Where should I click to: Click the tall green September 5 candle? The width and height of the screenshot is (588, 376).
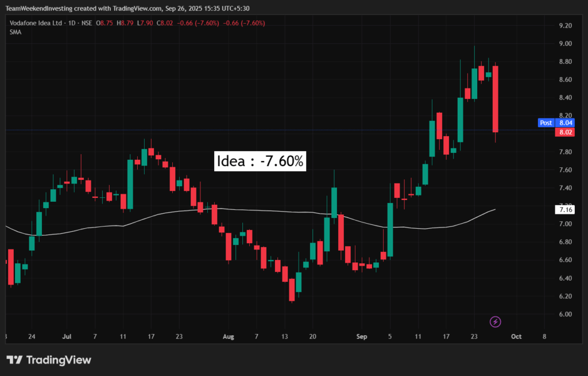pyautogui.click(x=390, y=230)
